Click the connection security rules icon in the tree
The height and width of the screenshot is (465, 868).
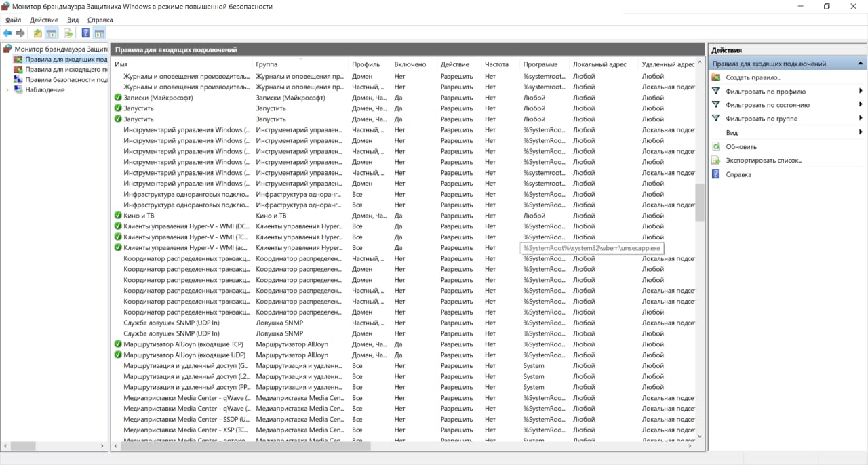pyautogui.click(x=19, y=79)
